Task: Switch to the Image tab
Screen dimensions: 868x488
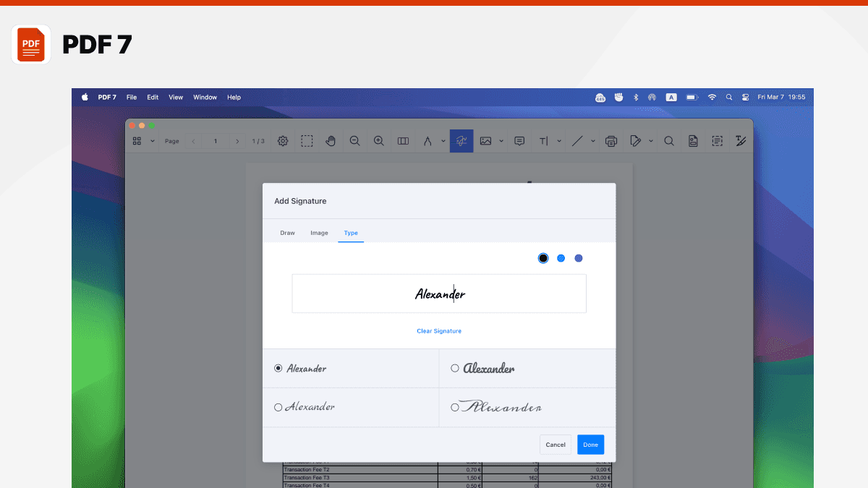Action: (x=319, y=233)
